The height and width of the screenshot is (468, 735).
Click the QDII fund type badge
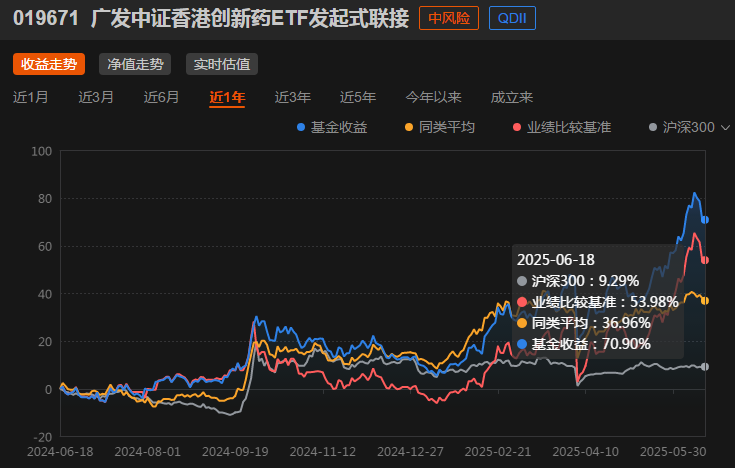512,18
